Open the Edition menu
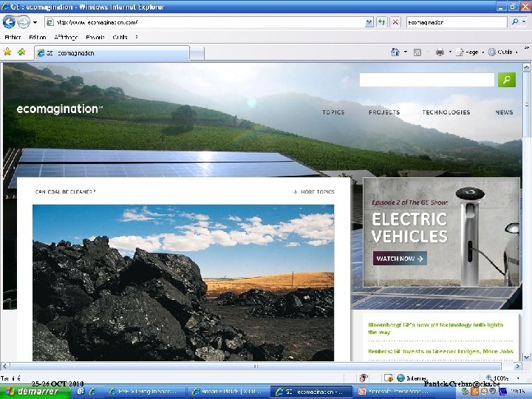The height and width of the screenshot is (399, 532). [x=38, y=38]
